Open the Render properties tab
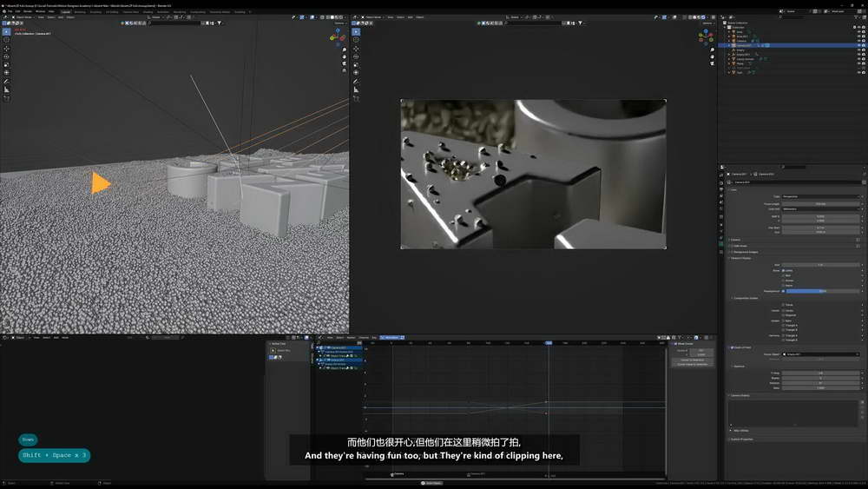Screen dimensions: 868x489 pos(721,182)
